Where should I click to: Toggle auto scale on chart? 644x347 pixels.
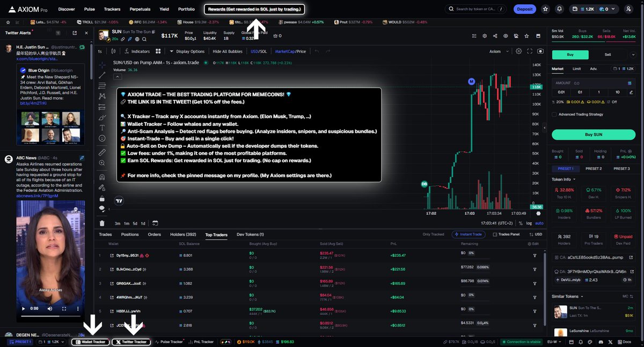pyautogui.click(x=539, y=223)
